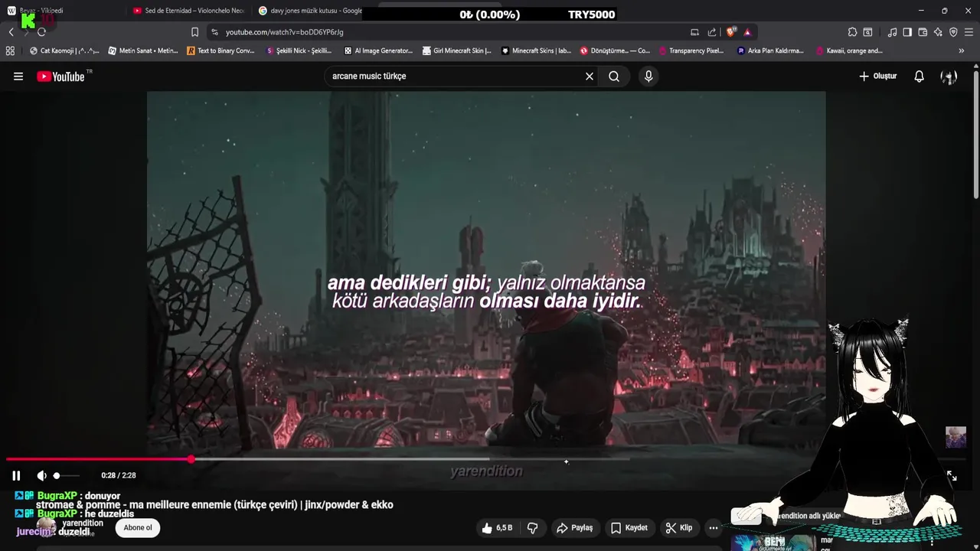Toggle the browser sidebar panel
This screenshot has height=551, width=980.
pyautogui.click(x=907, y=32)
